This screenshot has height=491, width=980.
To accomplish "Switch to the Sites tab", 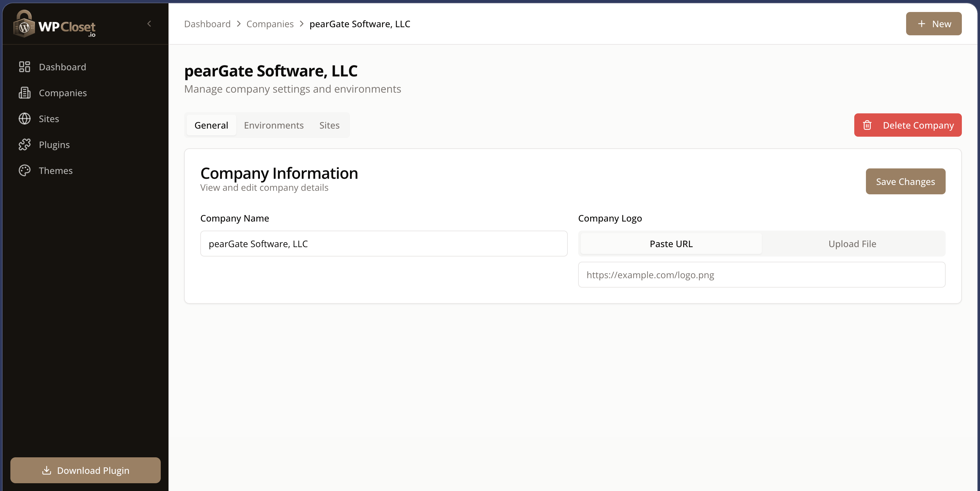I will [329, 125].
